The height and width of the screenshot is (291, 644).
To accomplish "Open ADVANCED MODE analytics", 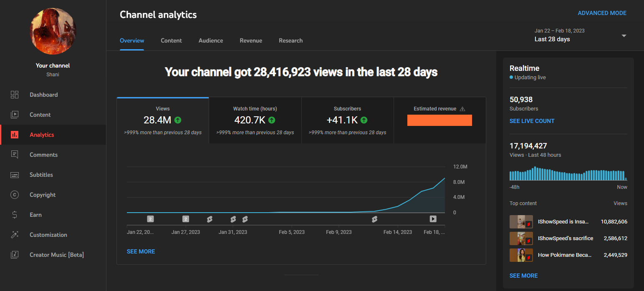I will tap(602, 13).
